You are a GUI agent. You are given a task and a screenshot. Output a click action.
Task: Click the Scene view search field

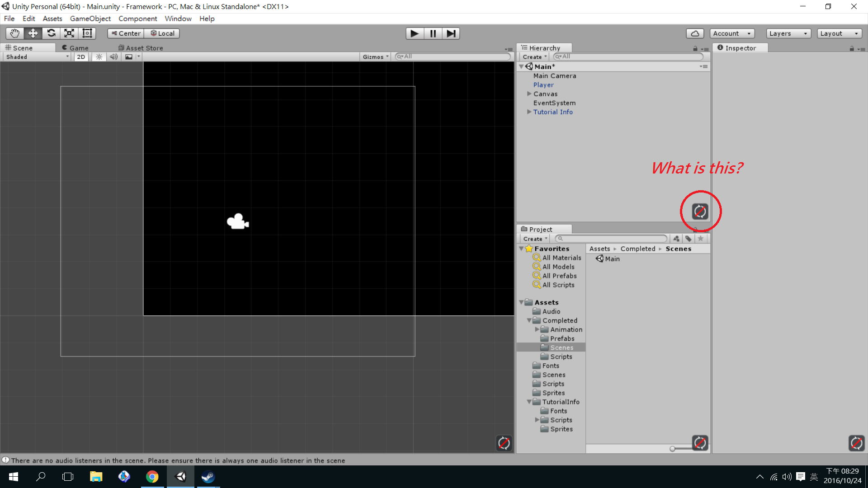pyautogui.click(x=453, y=56)
